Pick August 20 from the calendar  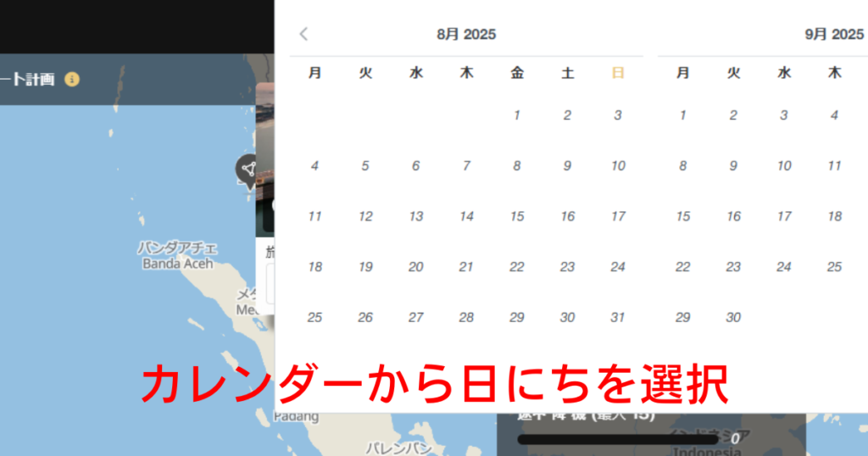tap(416, 267)
